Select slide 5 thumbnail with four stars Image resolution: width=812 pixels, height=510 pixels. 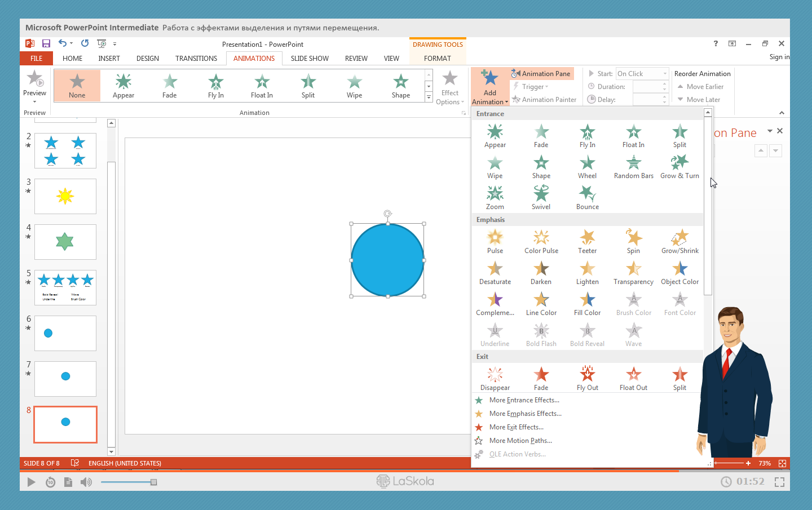(65, 287)
